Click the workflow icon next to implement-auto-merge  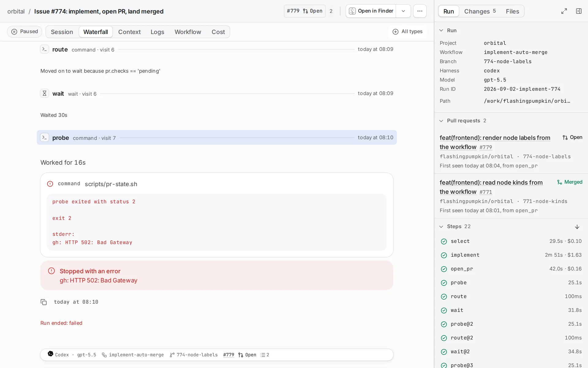tap(104, 355)
